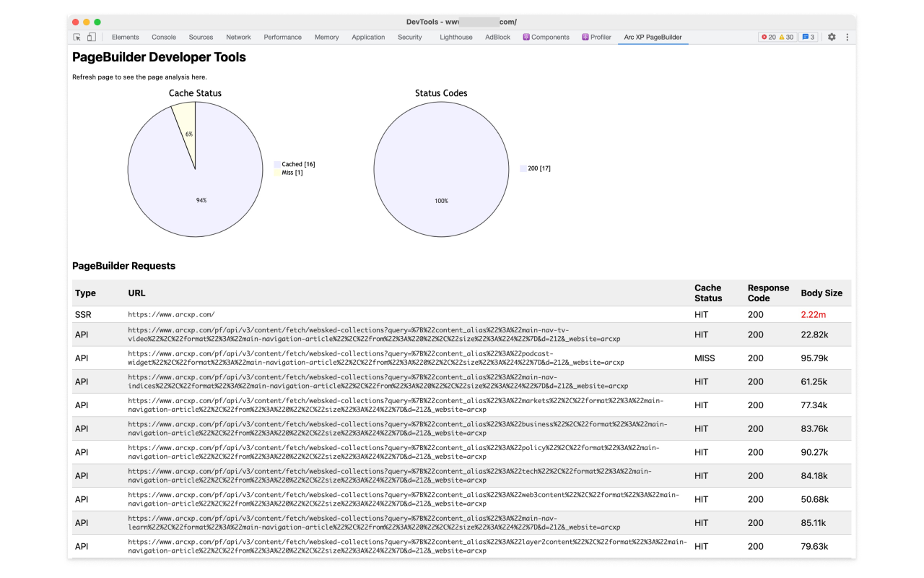This screenshot has height=578, width=924.
Task: Click the Body Size column header
Action: click(x=821, y=293)
